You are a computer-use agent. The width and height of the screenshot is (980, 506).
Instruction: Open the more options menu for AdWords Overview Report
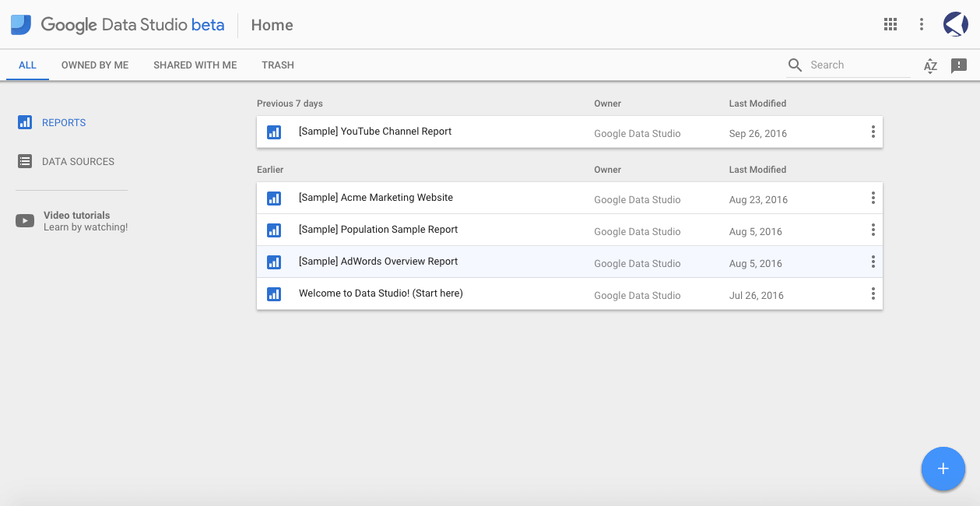pos(873,262)
